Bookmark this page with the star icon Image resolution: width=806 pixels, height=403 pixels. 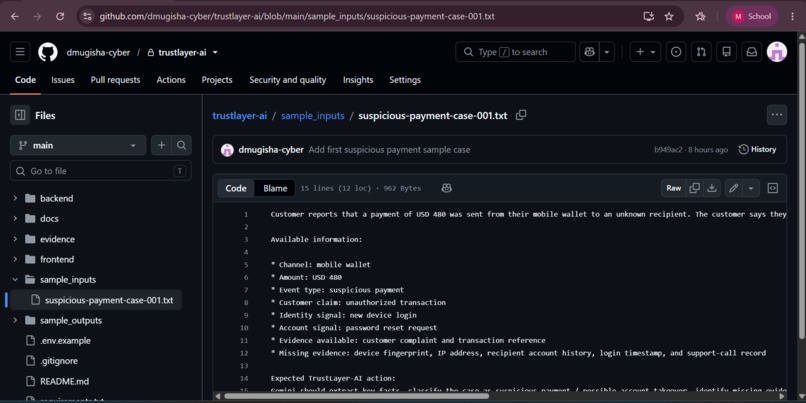click(x=669, y=16)
